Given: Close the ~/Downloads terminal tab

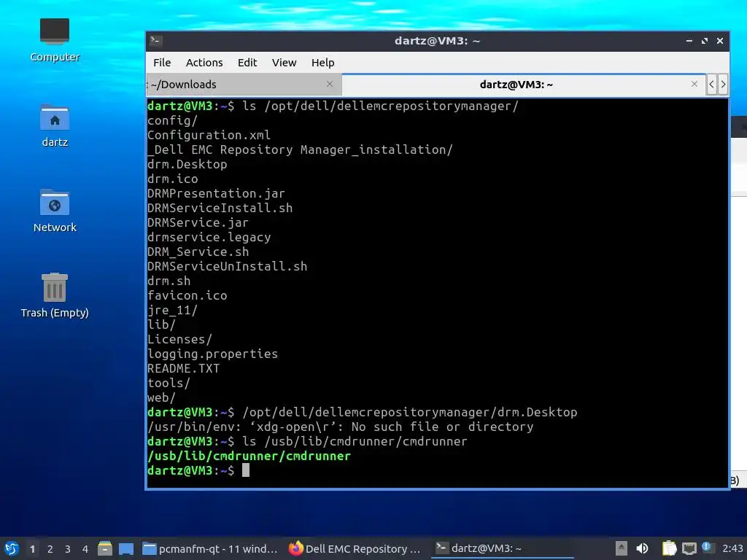Looking at the screenshot, I should [x=330, y=84].
